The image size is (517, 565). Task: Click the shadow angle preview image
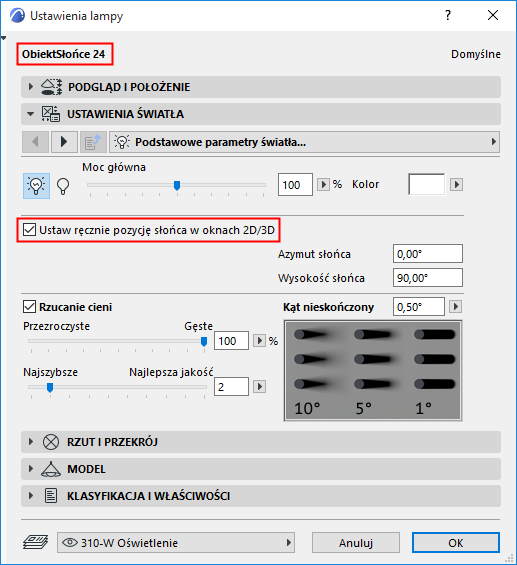click(373, 370)
